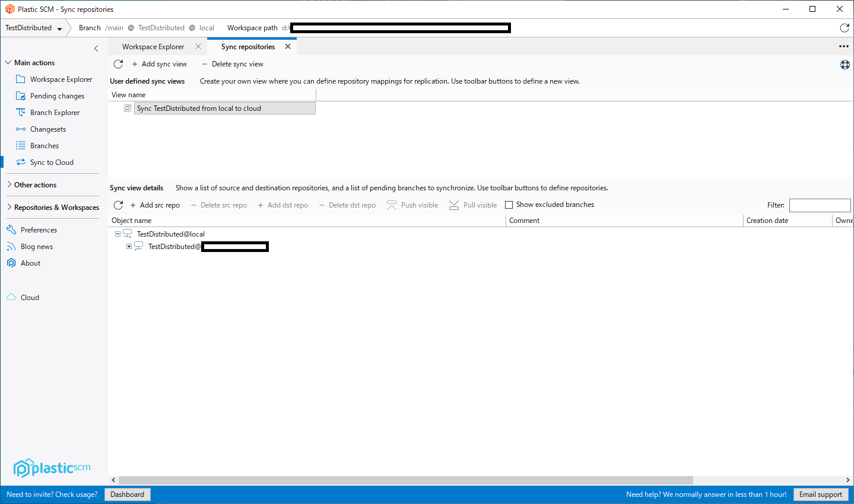Click left arrow of horizontal scrollbar
The image size is (854, 504).
click(114, 480)
